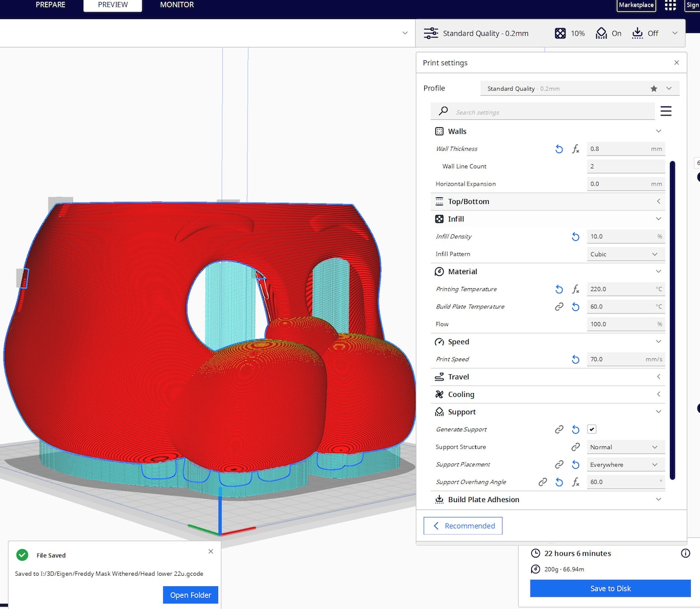Open the Support Structure dropdown showing Normal
700x609 pixels.
625,447
